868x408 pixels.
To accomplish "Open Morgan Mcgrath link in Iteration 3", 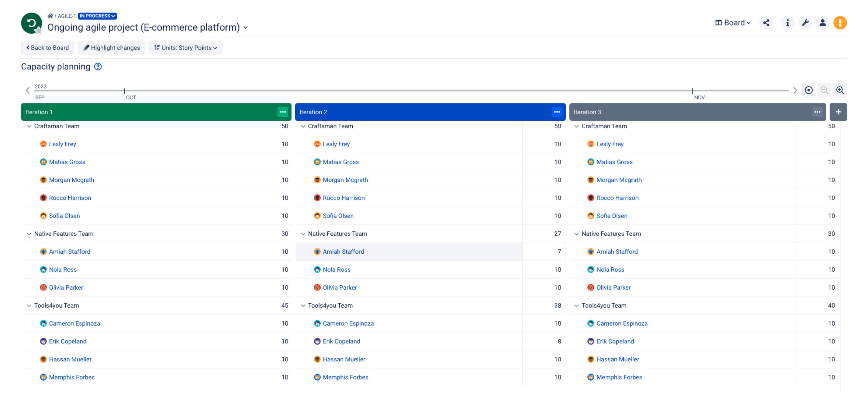I will click(x=619, y=180).
